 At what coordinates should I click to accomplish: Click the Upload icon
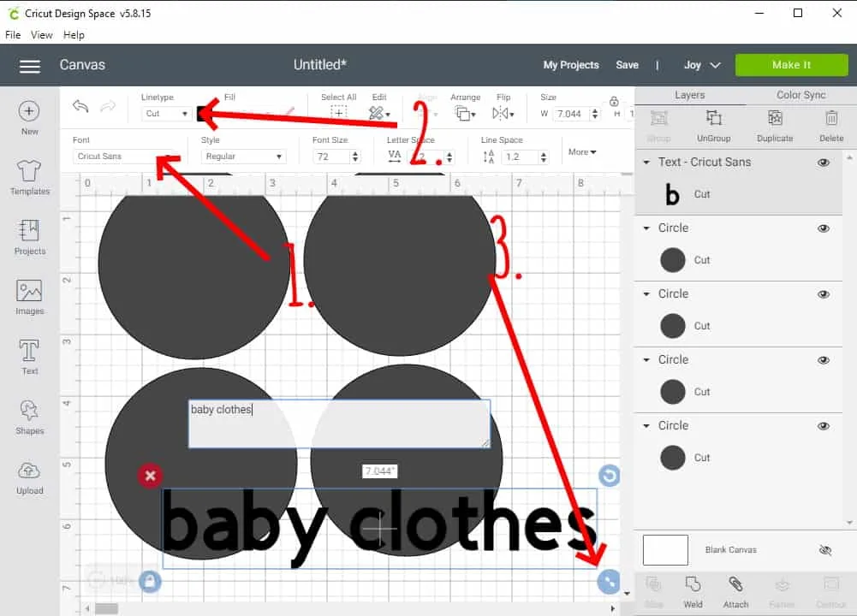(29, 471)
